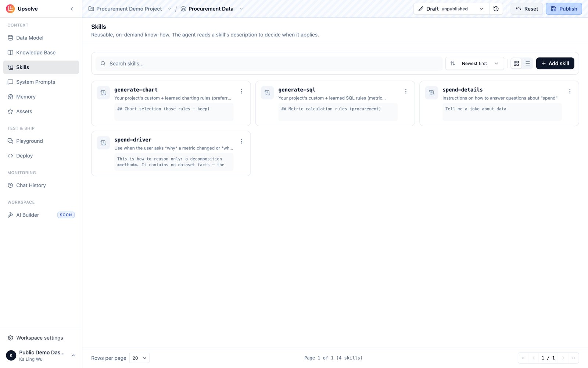588x368 pixels.
Task: Open the Playground page
Action: 41,141
